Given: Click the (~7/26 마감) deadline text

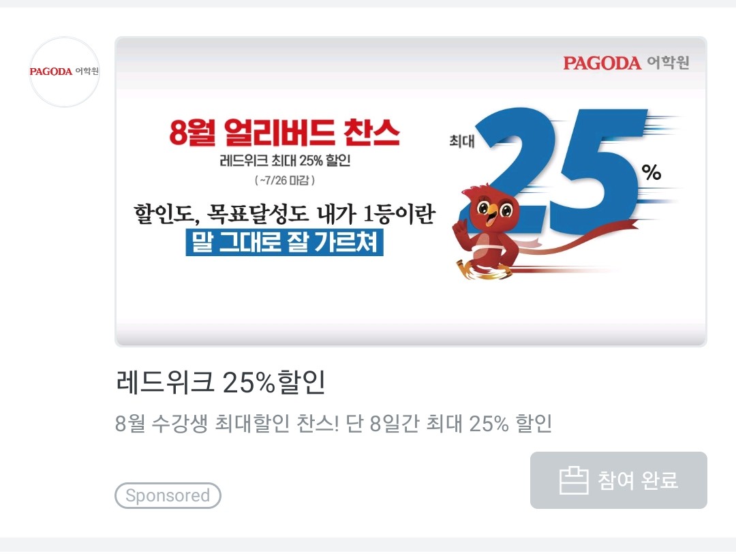Looking at the screenshot, I should point(284,181).
